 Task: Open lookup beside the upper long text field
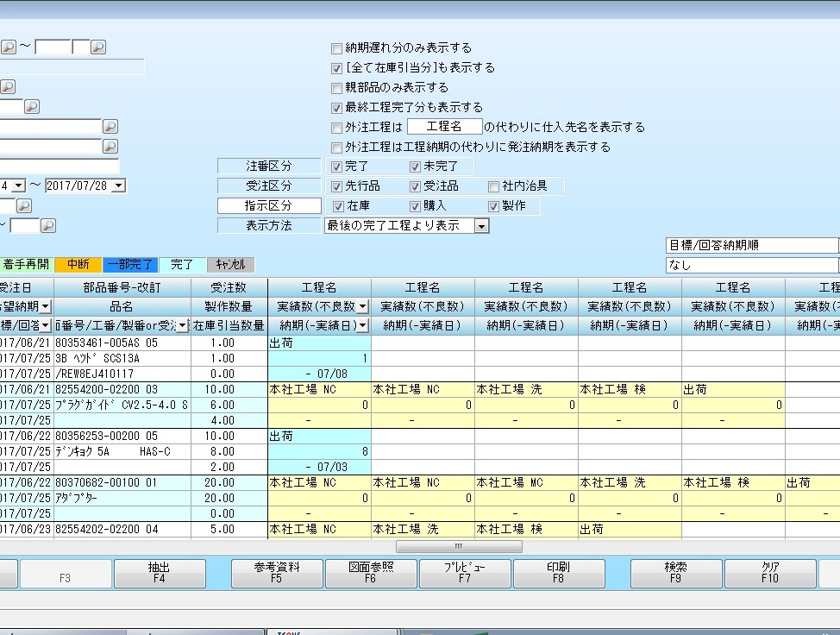[x=110, y=127]
